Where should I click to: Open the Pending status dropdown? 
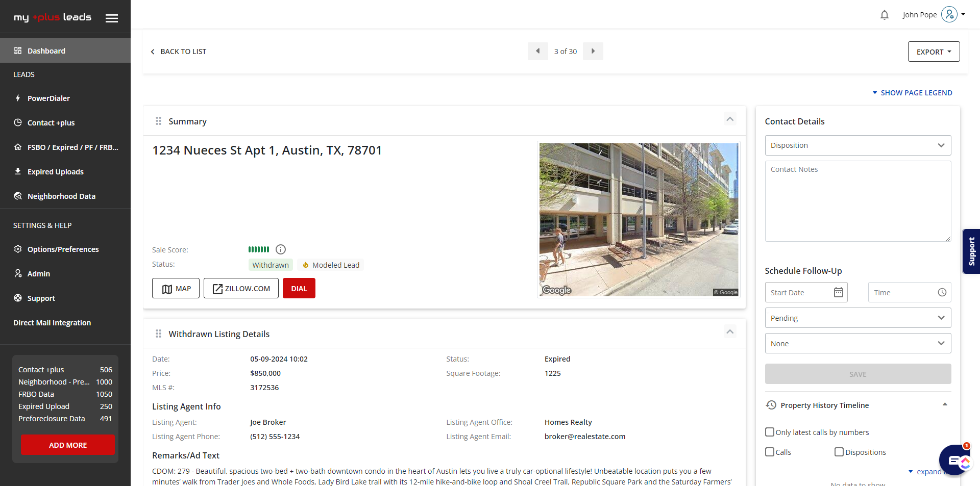click(x=857, y=318)
